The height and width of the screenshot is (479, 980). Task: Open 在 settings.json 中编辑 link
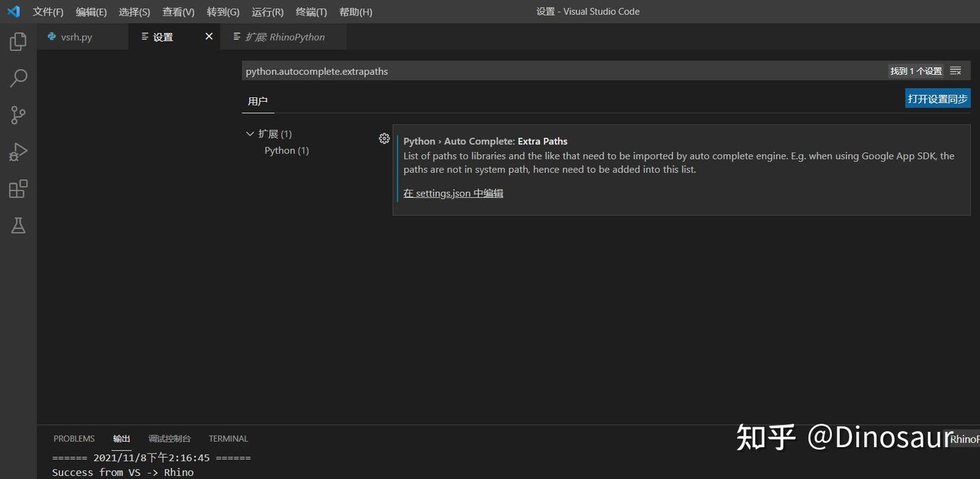tap(453, 193)
